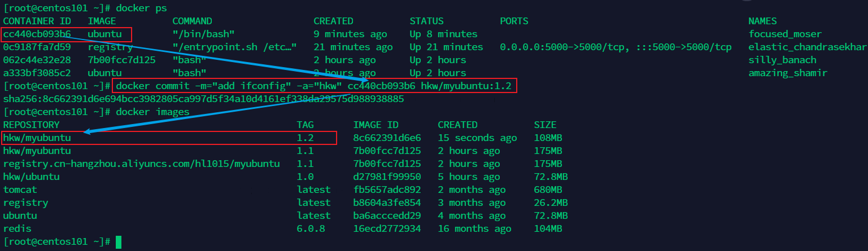Screen dimensions: 868x251
Task: Click the "Up 21 minutes" status
Action: [x=446, y=47]
